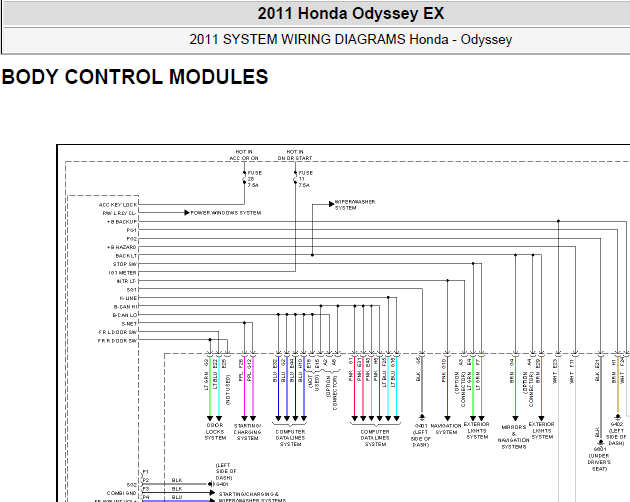Screen dimensions: 630x502
Task: Click the 'SG1' pin label
Action: (x=132, y=289)
